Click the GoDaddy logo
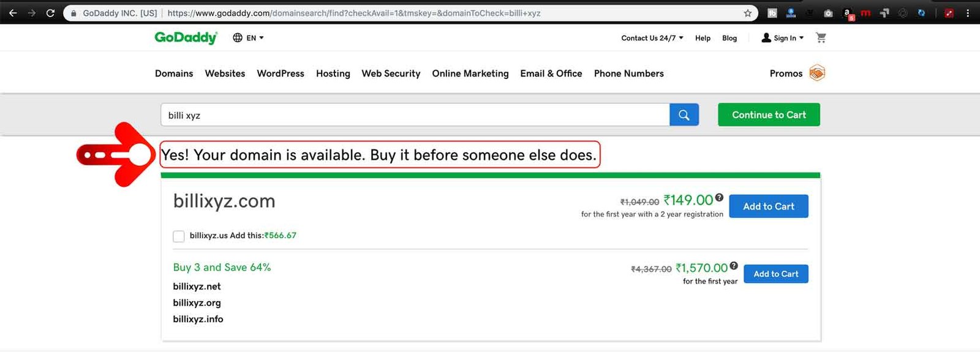 (186, 37)
